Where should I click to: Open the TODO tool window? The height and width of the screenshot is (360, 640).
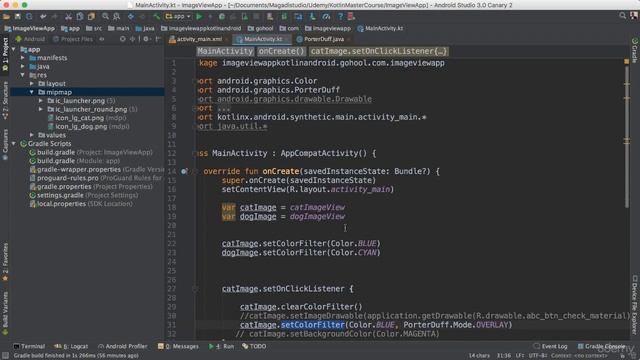[254, 347]
